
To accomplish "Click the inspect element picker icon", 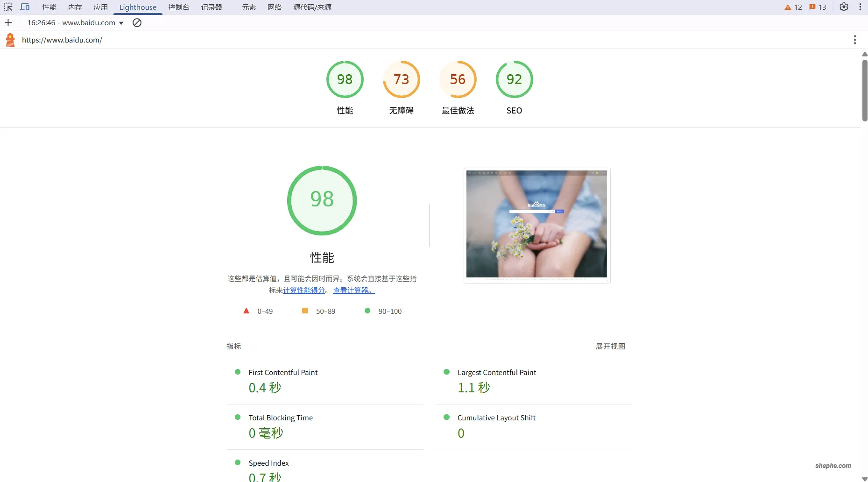I will point(8,7).
